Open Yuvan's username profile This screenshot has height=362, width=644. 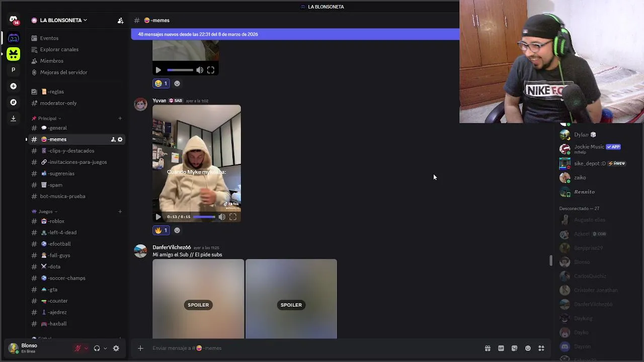(159, 101)
